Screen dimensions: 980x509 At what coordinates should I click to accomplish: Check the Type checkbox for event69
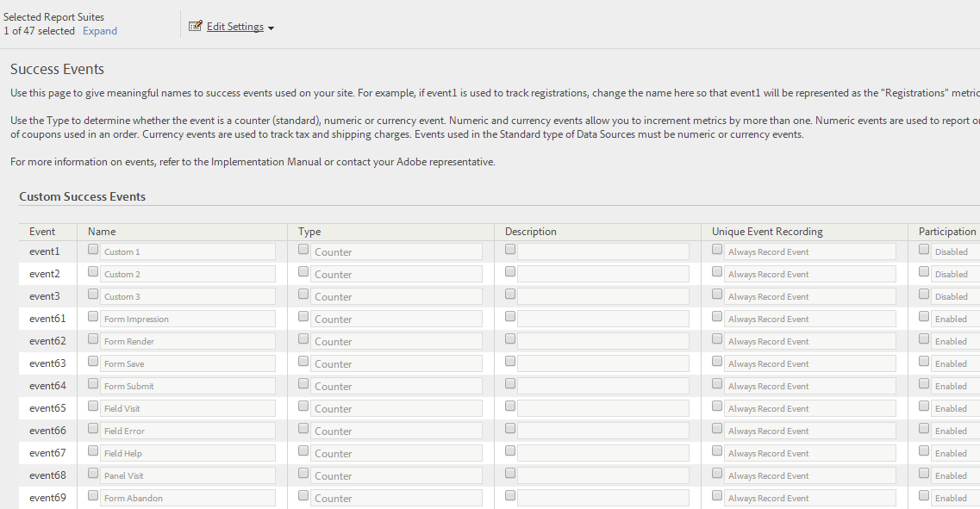[x=303, y=494]
